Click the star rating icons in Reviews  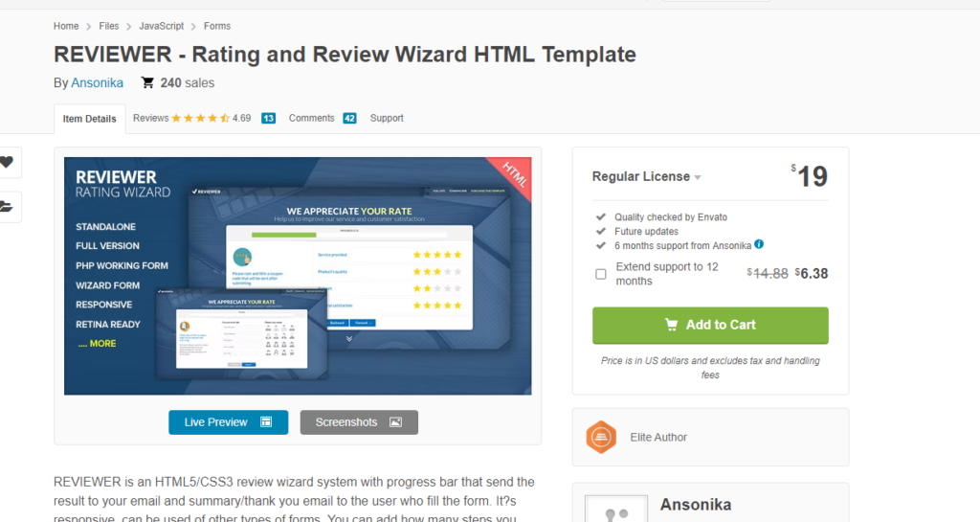(200, 118)
